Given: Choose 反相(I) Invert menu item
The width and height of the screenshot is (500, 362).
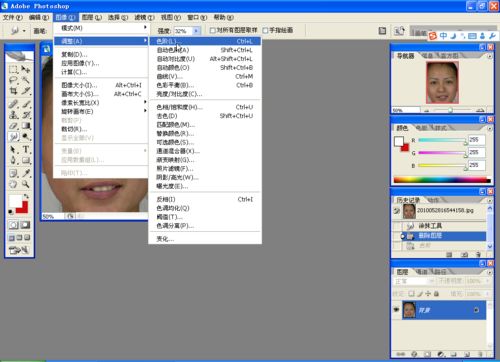Looking at the screenshot, I should tap(205, 199).
